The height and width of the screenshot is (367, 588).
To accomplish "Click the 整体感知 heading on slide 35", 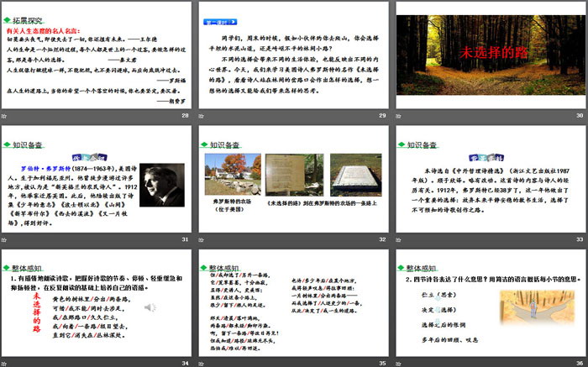I will click(224, 268).
